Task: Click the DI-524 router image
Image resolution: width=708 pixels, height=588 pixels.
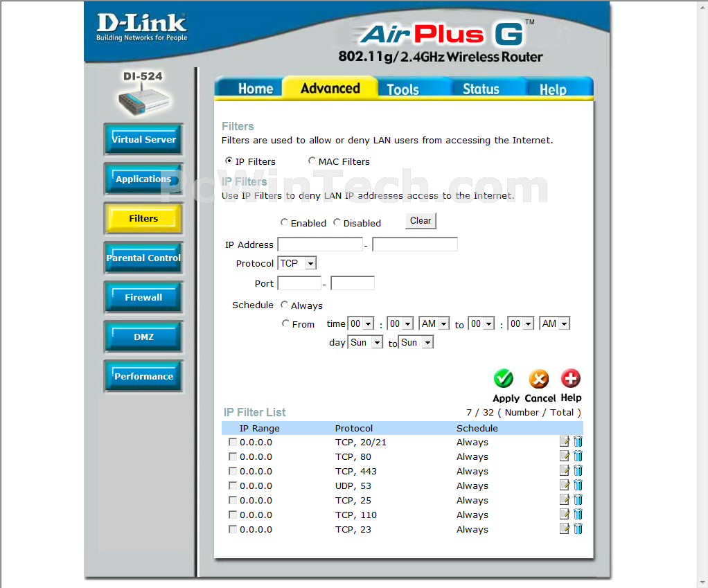Action: click(x=144, y=100)
